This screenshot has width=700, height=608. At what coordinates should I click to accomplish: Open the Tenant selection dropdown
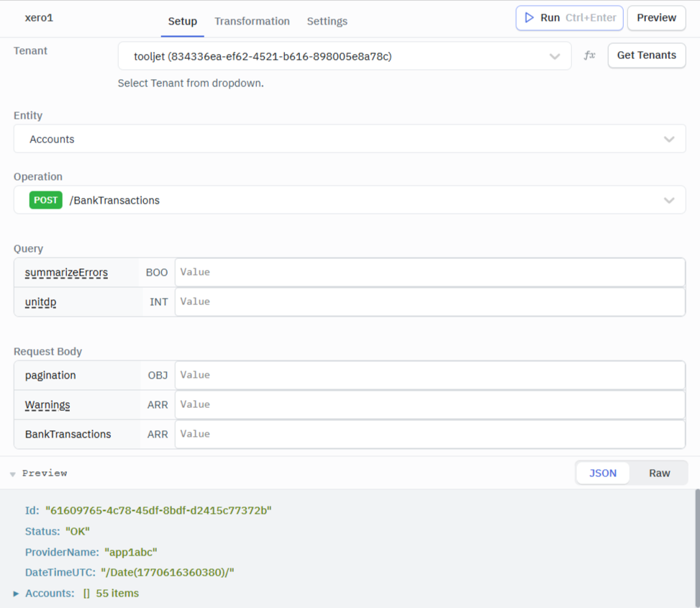tap(344, 55)
